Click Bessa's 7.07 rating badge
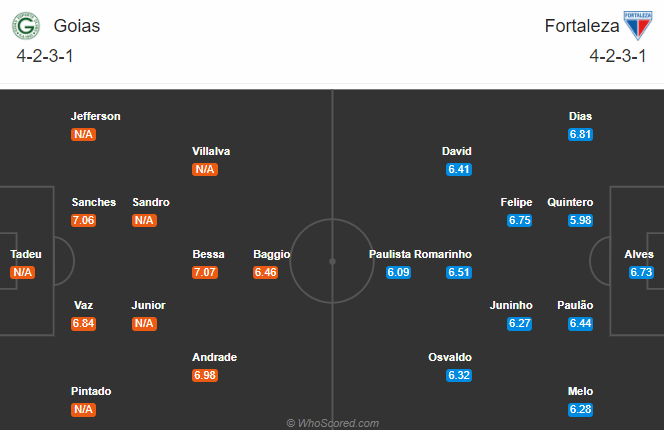The height and width of the screenshot is (430, 664). pos(205,272)
